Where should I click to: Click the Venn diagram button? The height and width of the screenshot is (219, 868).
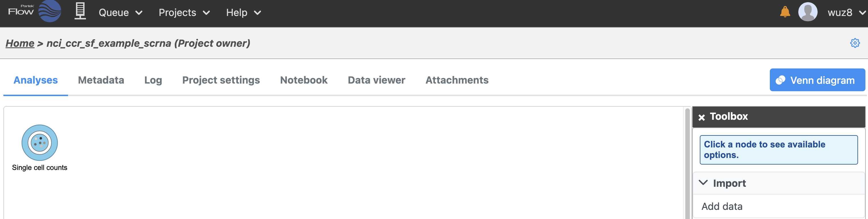coord(817,80)
